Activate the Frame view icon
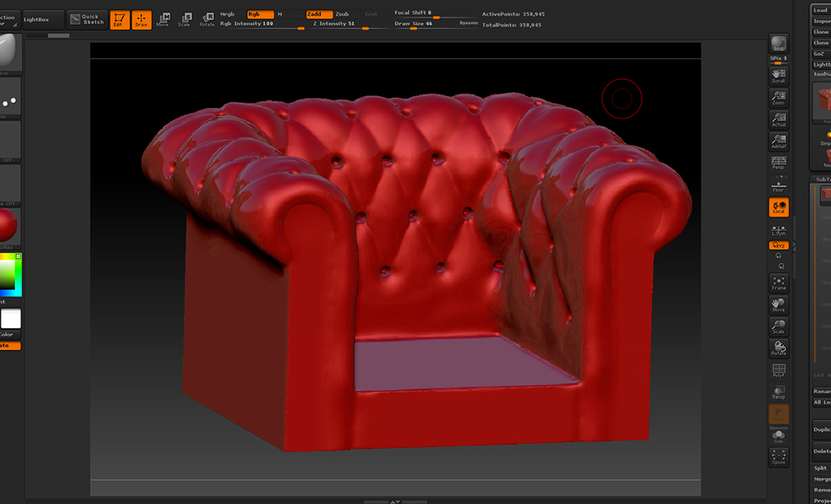The height and width of the screenshot is (504, 831). click(x=779, y=283)
